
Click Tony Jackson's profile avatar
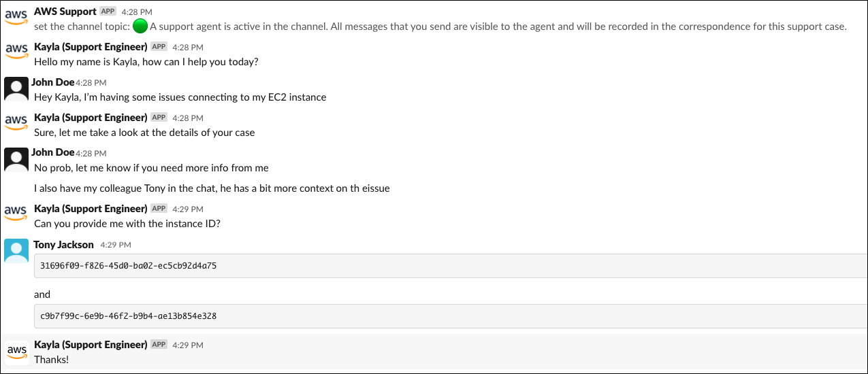point(16,250)
